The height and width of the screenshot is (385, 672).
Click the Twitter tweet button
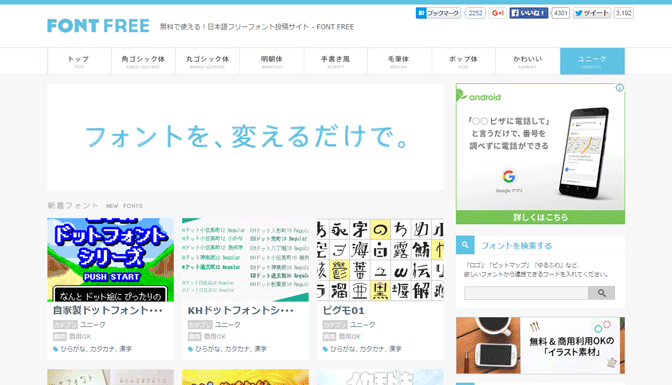pyautogui.click(x=591, y=13)
